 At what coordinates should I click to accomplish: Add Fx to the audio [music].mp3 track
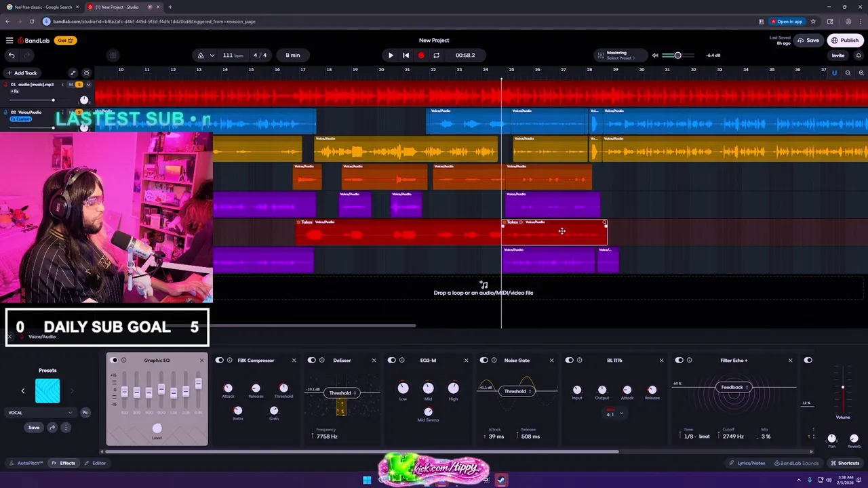[x=14, y=91]
